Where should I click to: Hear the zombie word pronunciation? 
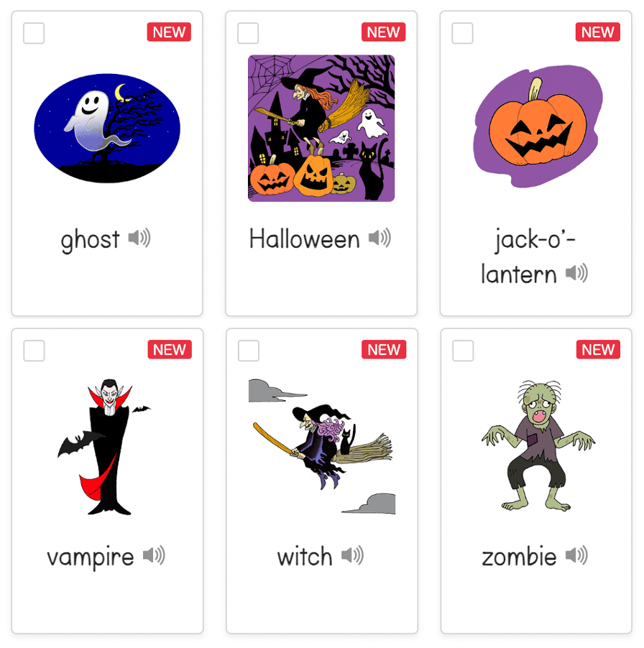[x=576, y=555]
